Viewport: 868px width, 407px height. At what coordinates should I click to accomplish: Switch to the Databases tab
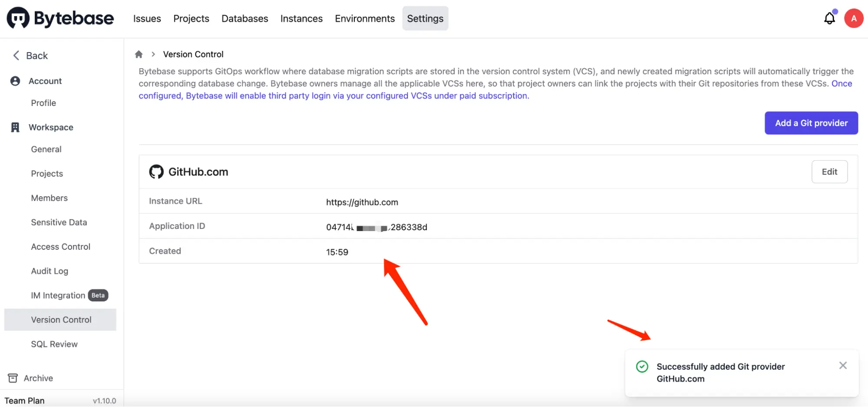[x=244, y=18]
